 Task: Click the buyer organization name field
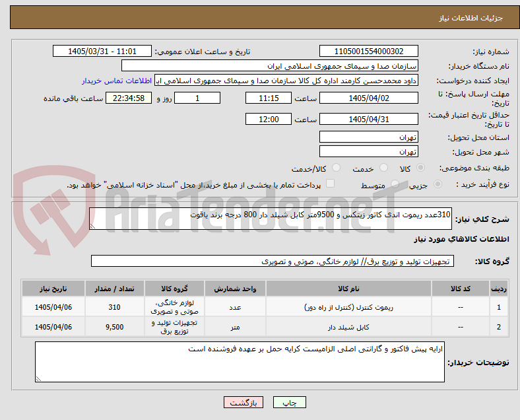270,65
